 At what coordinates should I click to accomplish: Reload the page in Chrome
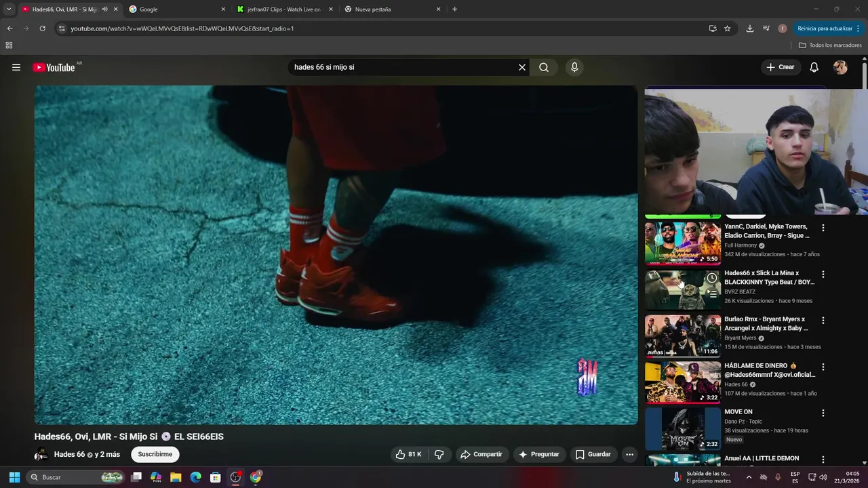pyautogui.click(x=42, y=28)
